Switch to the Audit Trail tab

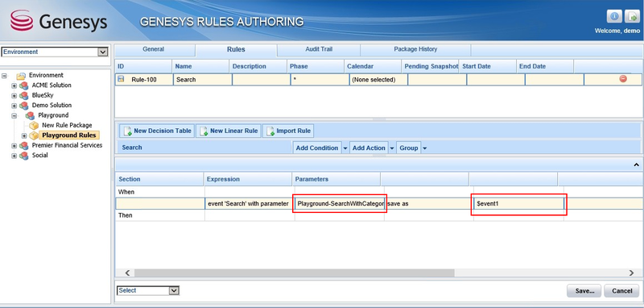click(319, 49)
